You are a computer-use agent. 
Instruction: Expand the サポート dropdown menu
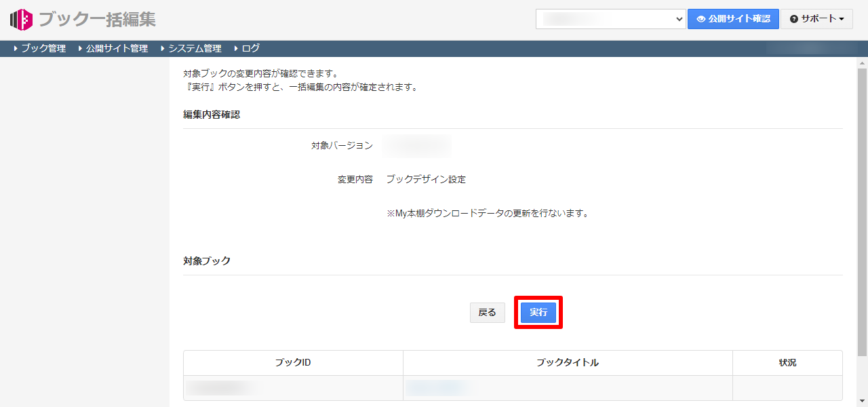click(x=816, y=19)
